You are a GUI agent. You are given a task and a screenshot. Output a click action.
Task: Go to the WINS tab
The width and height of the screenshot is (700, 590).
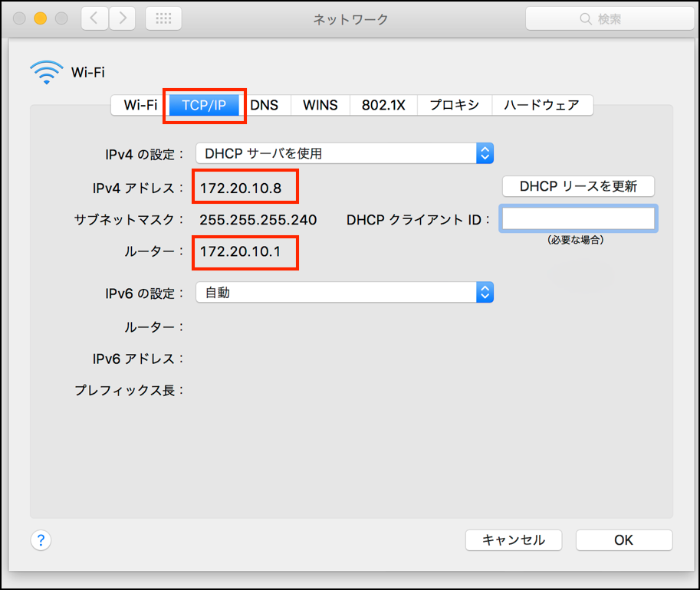[x=320, y=105]
